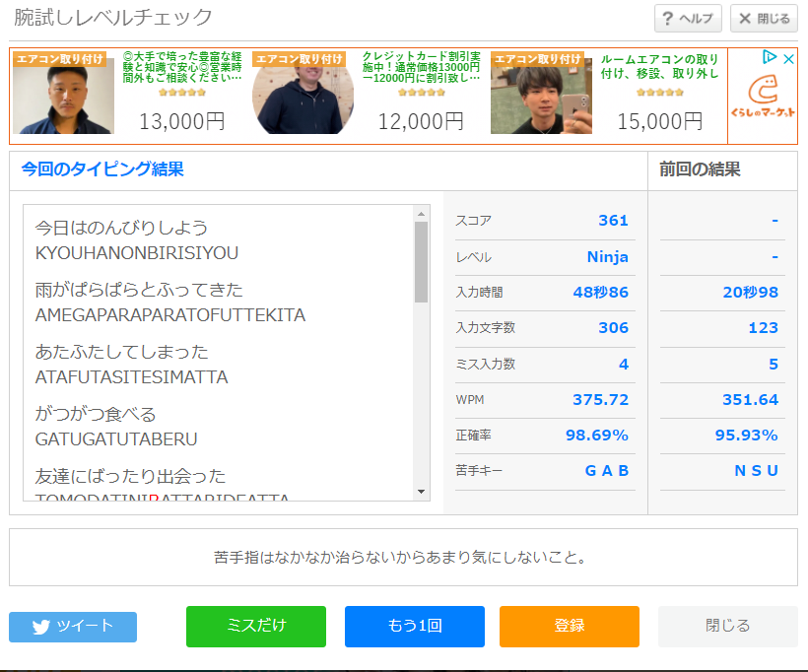Open the くらしのマーケット logo
Image resolution: width=808 pixels, height=672 pixels.
point(763,96)
